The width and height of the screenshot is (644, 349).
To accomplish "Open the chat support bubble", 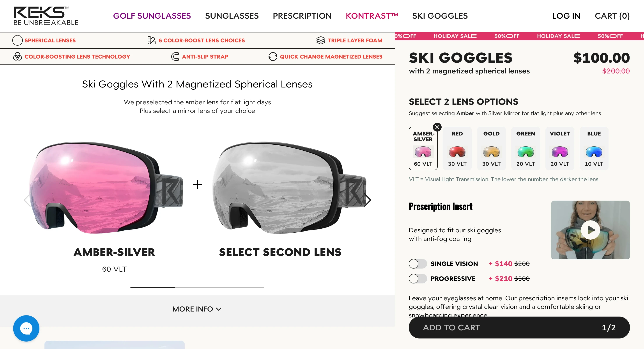I will click(26, 328).
